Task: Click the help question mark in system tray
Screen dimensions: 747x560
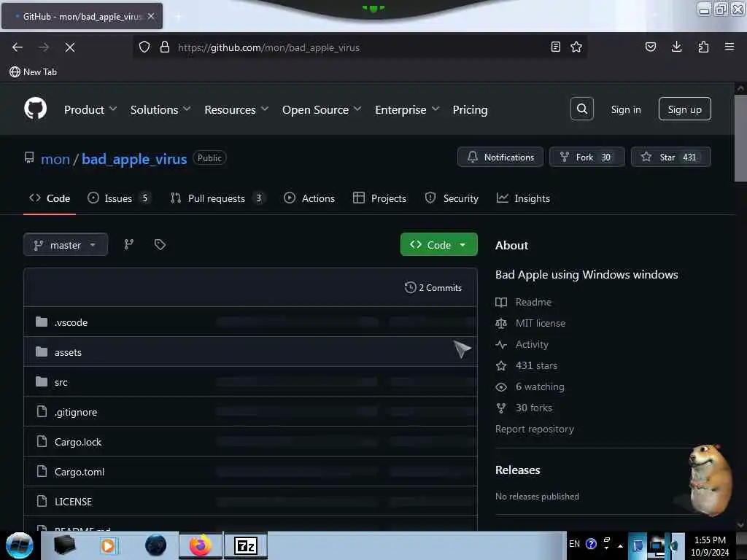Action: click(591, 544)
